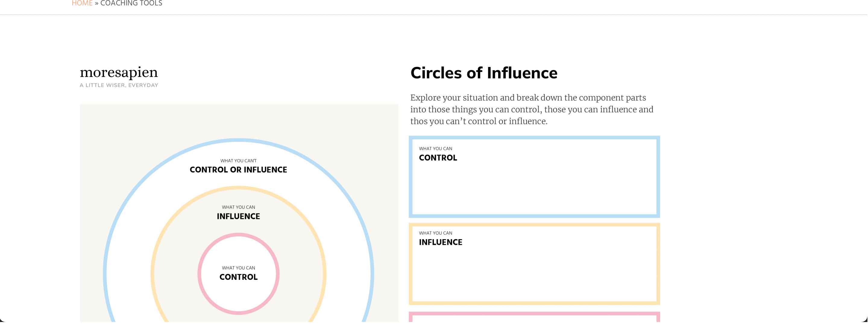Click the 'Explore your situation' description paragraph

(x=532, y=109)
